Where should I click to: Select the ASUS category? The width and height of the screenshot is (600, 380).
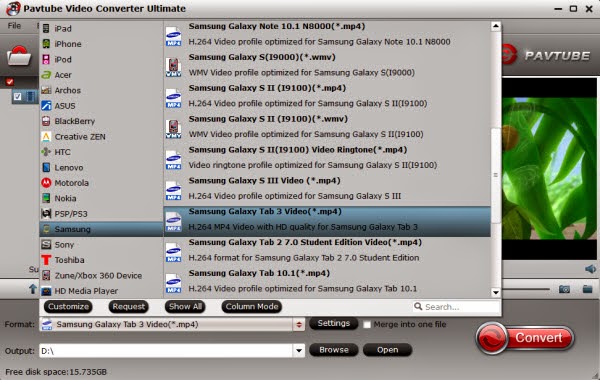101,106
